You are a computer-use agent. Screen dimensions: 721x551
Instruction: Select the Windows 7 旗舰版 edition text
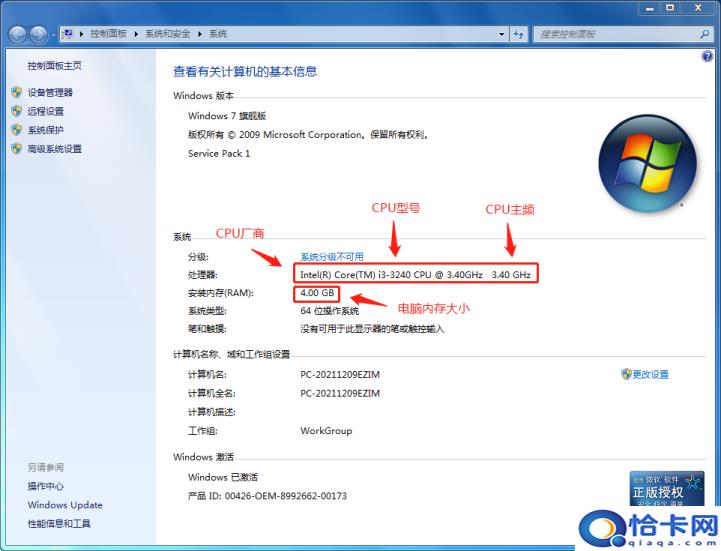point(227,116)
